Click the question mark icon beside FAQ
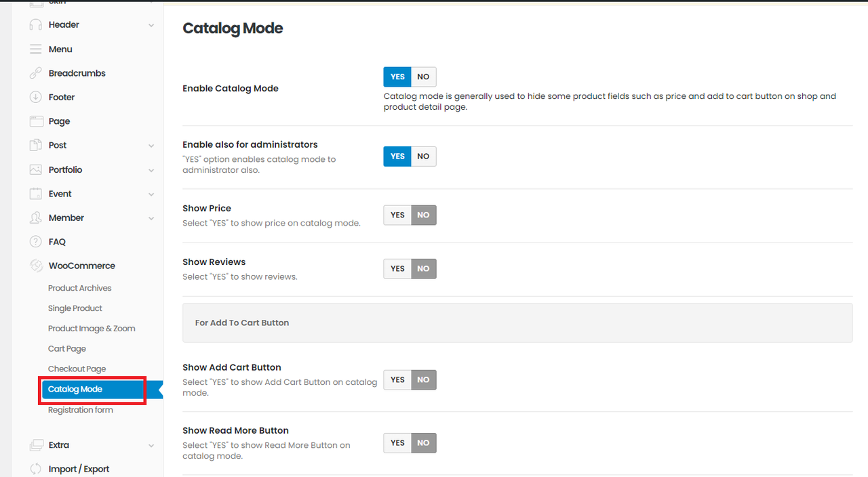The width and height of the screenshot is (868, 477). click(x=36, y=242)
